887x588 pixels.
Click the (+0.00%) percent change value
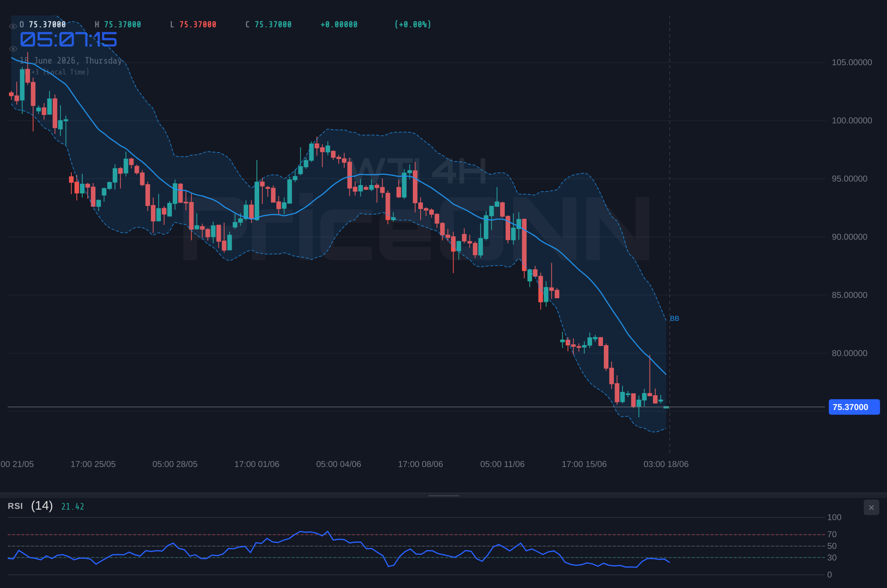pos(413,24)
